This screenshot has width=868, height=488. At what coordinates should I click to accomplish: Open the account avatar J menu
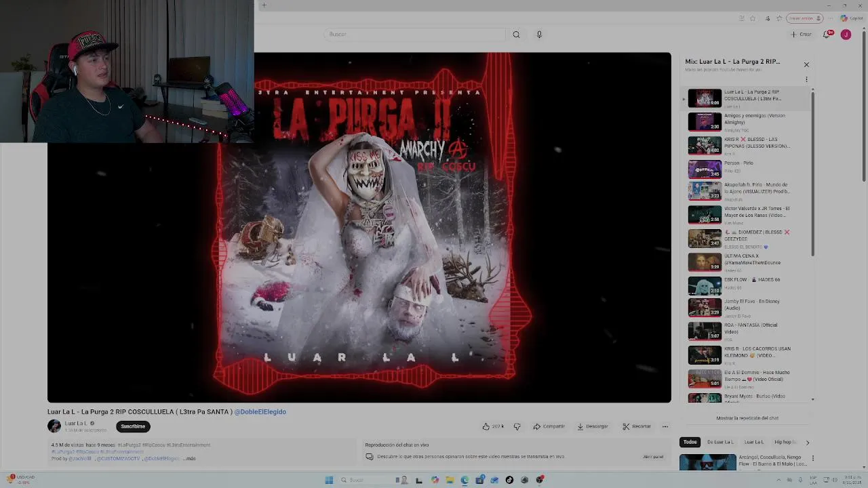(x=846, y=35)
